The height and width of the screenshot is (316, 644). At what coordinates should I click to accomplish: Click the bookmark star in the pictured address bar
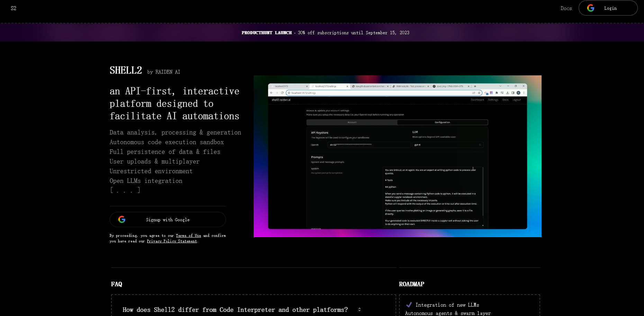(x=479, y=93)
